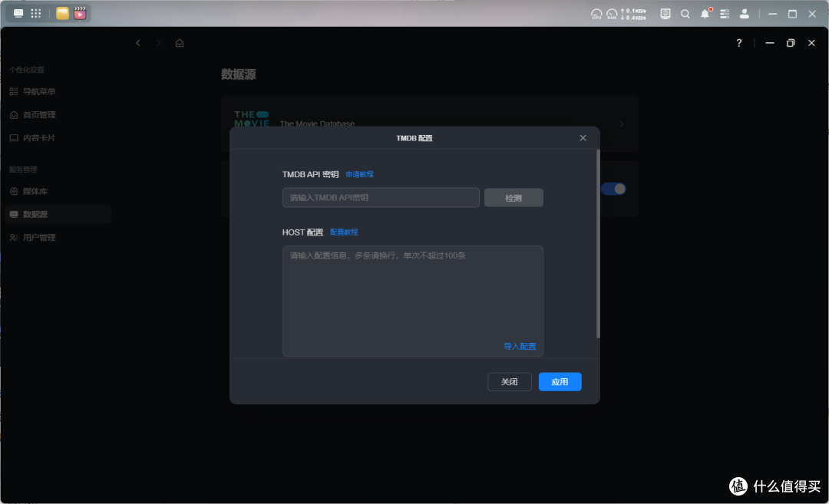Click the CPU usage gauge icon
The width and height of the screenshot is (829, 504).
596,15
